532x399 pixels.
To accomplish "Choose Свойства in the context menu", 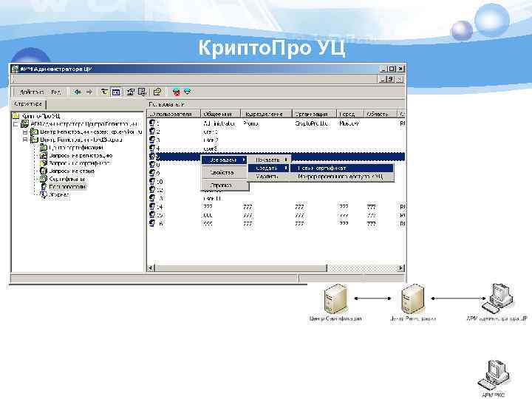I will 224,173.
